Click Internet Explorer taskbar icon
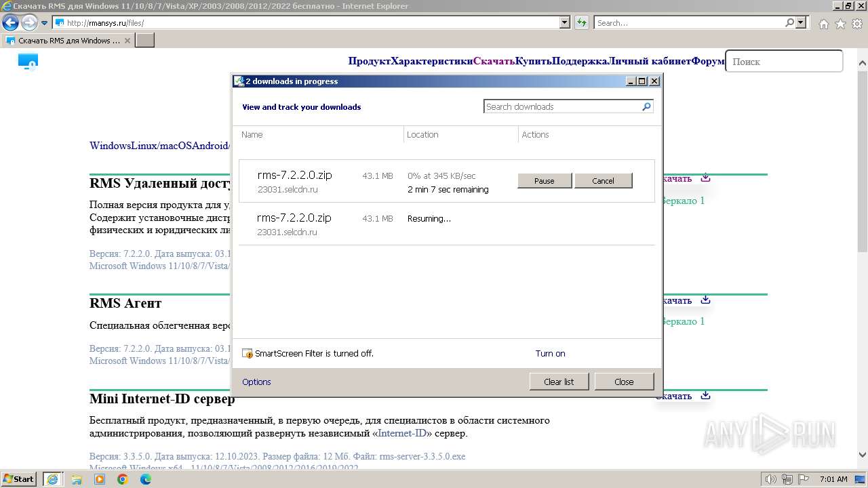The height and width of the screenshot is (488, 868). pyautogui.click(x=52, y=479)
